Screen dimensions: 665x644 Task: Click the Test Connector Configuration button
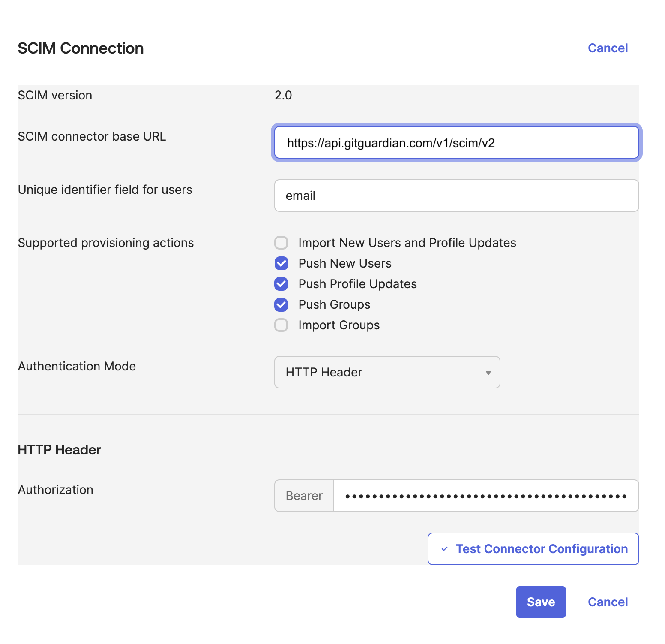(533, 549)
